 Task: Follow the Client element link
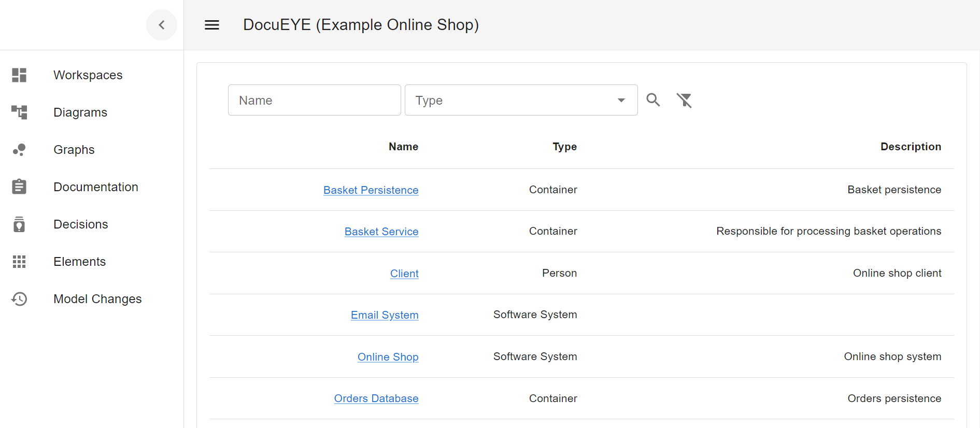404,274
